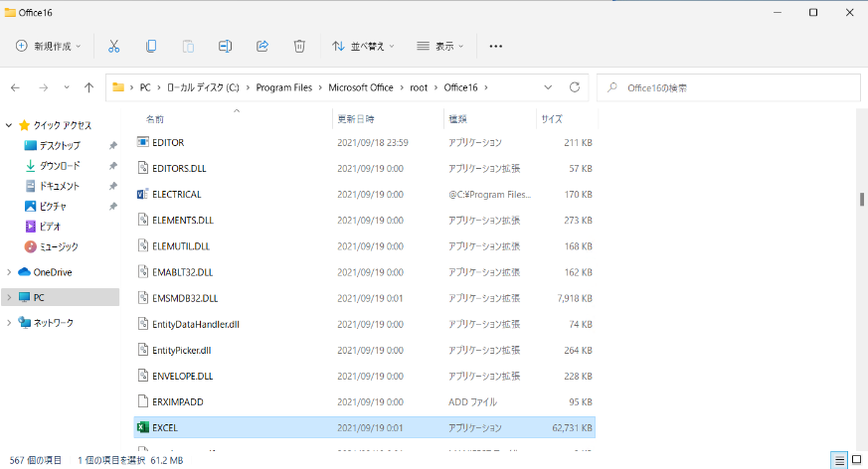Screen dimensions: 868x469
Task: Click the Music disc icon in sidebar
Action: tap(31, 246)
